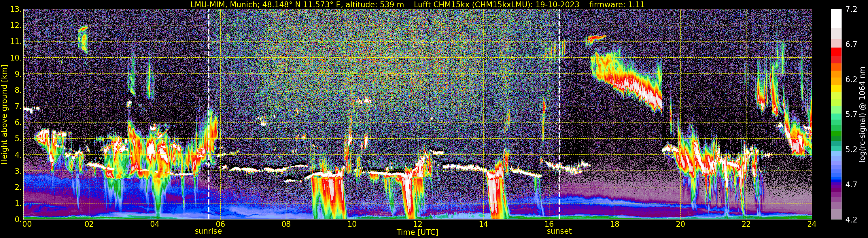Click the height axis tick label 5
868x238 pixels.
click(x=18, y=139)
